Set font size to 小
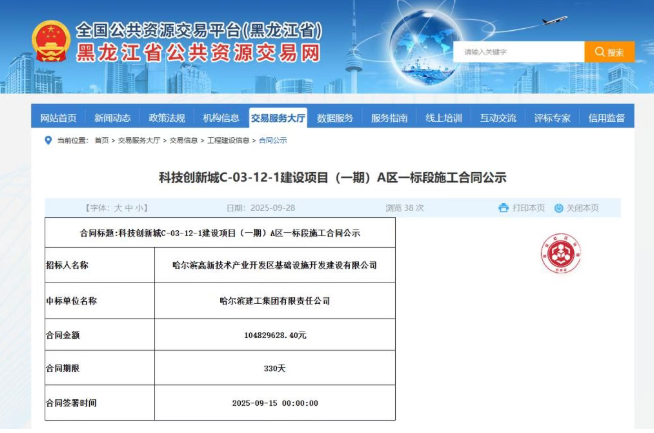This screenshot has width=654, height=433. (x=140, y=208)
